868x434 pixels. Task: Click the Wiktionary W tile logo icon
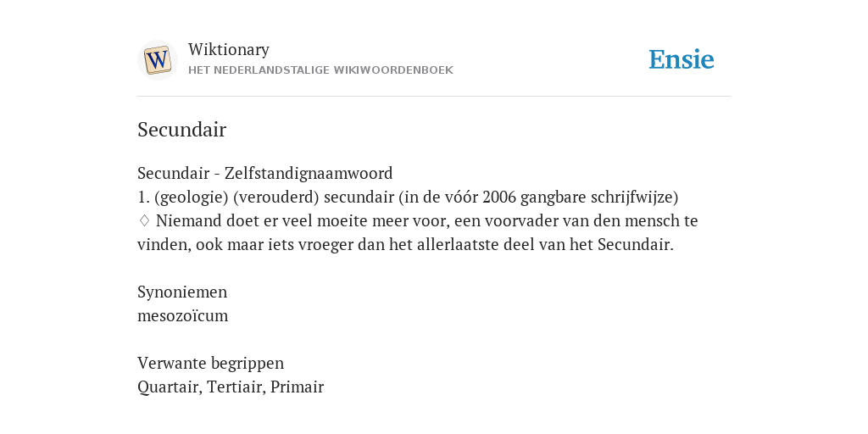tap(157, 60)
